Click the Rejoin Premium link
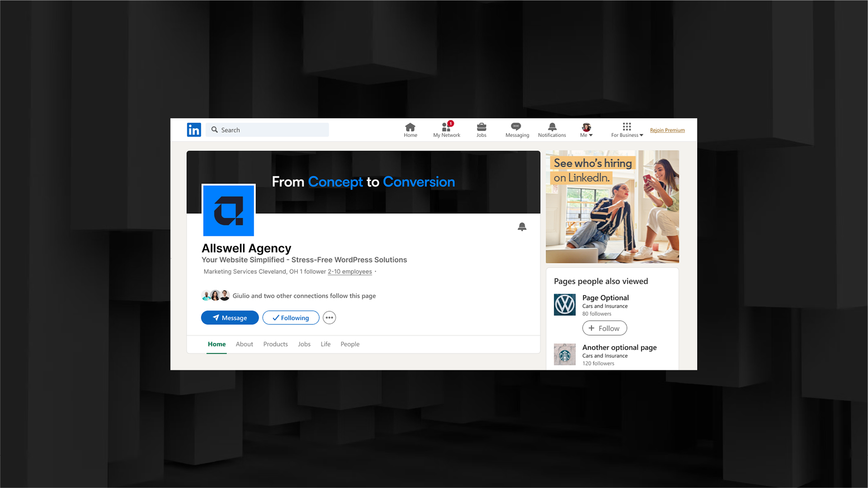Viewport: 868px width, 488px height. [x=667, y=130]
